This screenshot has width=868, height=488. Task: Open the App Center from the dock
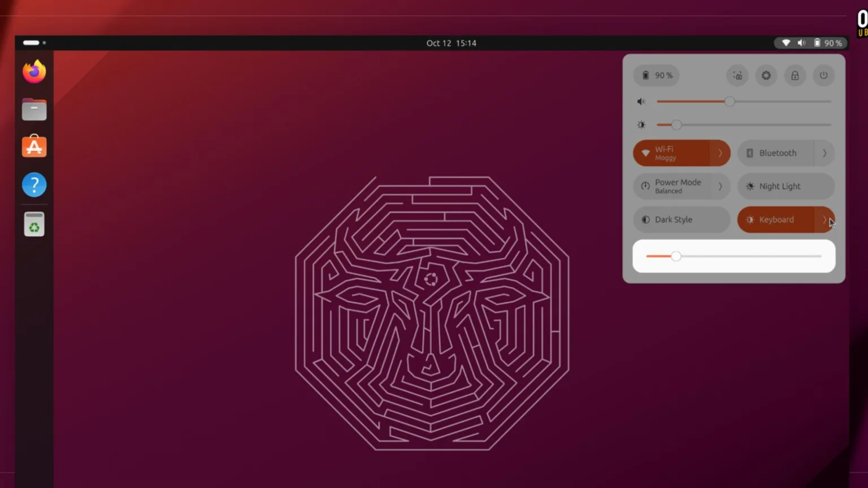point(34,146)
